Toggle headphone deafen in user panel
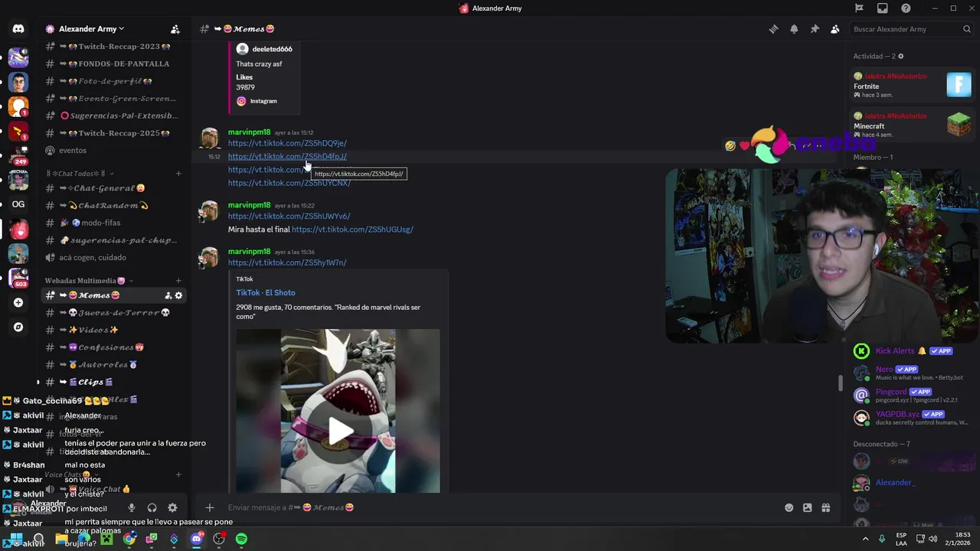The width and height of the screenshot is (980, 551). 152,507
